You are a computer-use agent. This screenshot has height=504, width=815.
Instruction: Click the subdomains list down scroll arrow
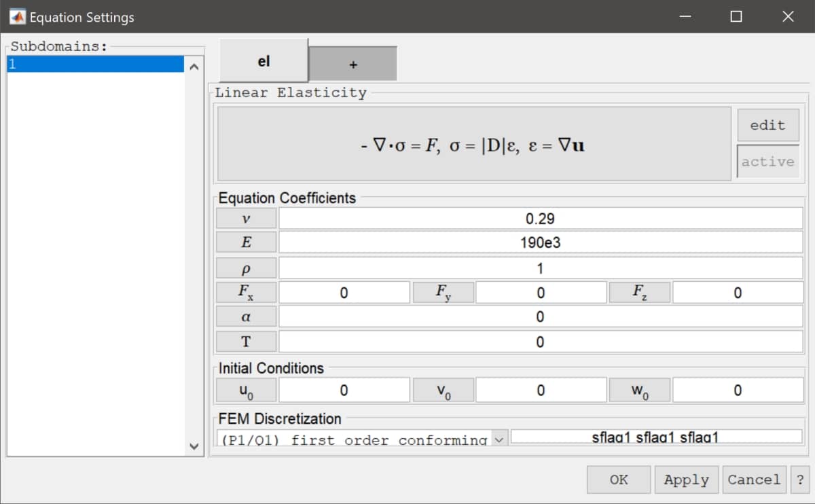(x=194, y=446)
